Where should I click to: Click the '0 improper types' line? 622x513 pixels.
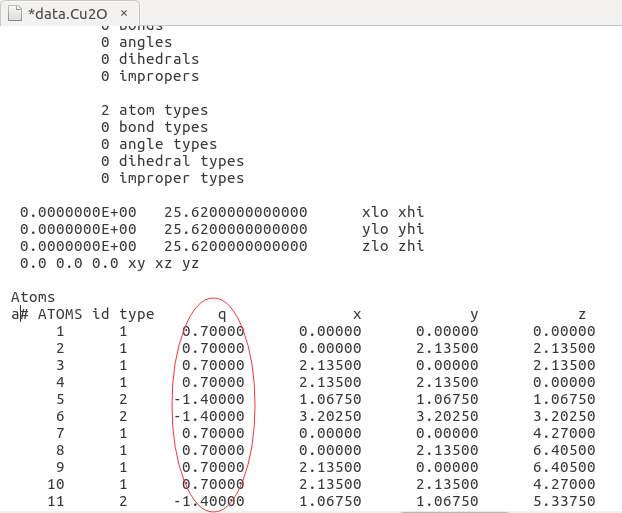[x=172, y=178]
